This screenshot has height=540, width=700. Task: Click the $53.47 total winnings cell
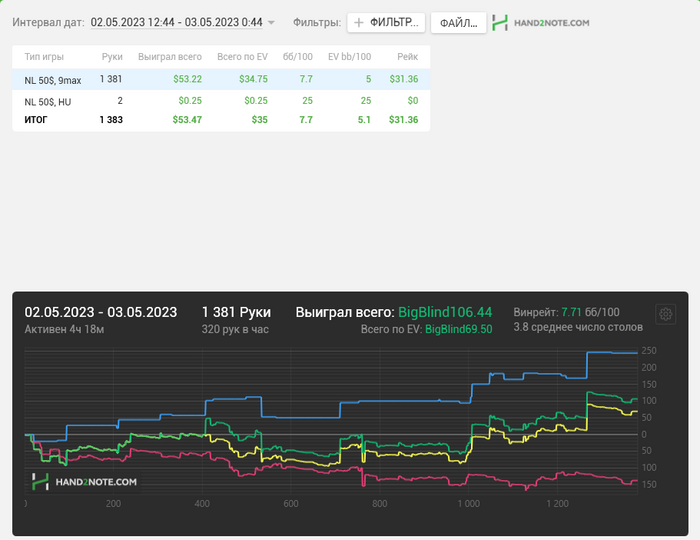coord(188,120)
